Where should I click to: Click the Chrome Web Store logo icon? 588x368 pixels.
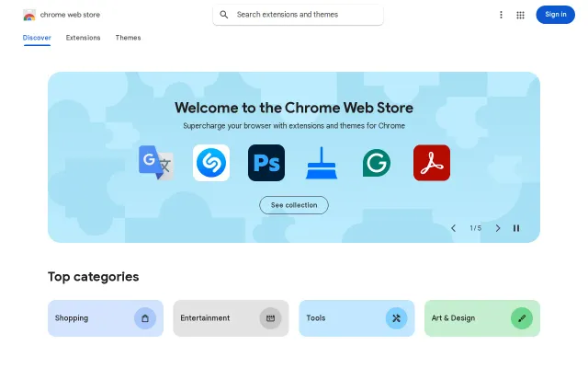point(29,15)
